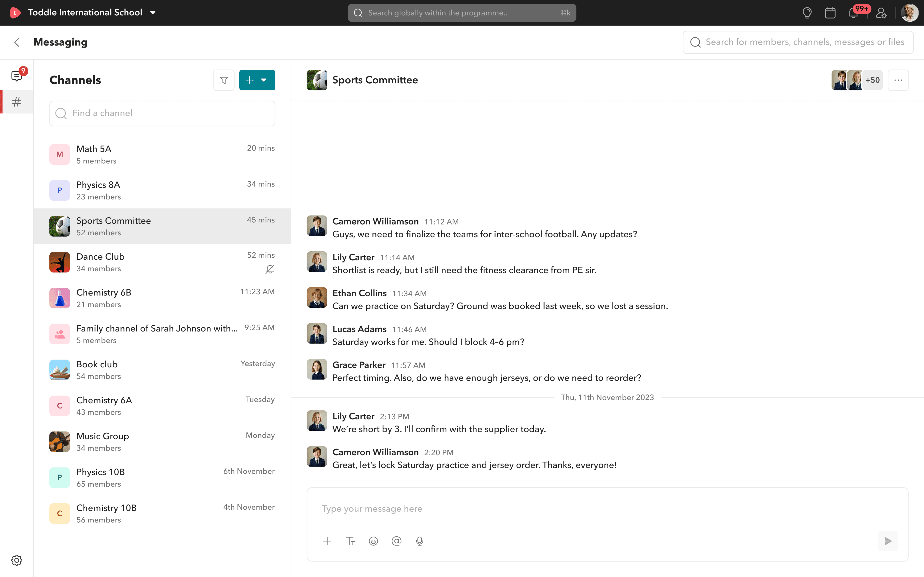The width and height of the screenshot is (924, 577).
Task: Open the channel filter icon
Action: [x=224, y=80]
